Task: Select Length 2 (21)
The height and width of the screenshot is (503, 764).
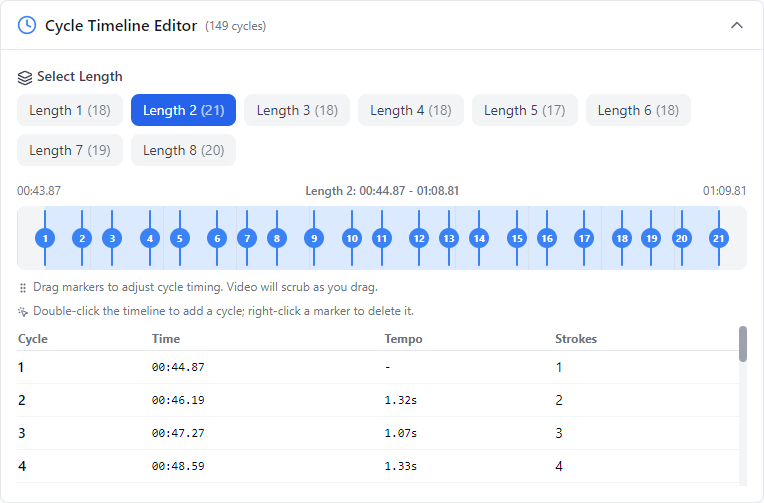Action: (183, 110)
